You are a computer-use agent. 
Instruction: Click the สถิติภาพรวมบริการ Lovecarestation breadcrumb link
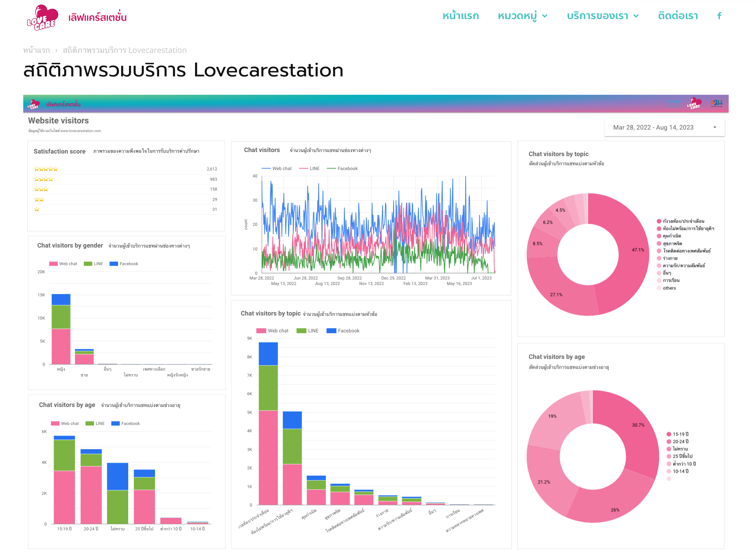(124, 50)
